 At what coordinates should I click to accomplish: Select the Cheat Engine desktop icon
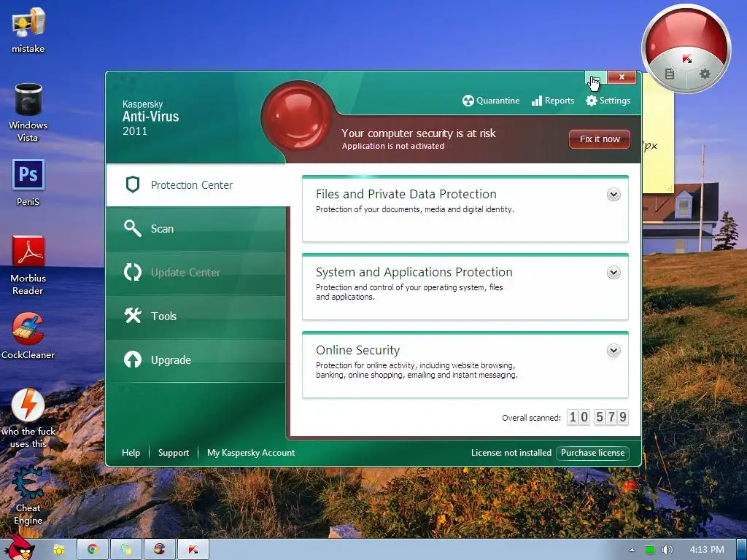28,496
